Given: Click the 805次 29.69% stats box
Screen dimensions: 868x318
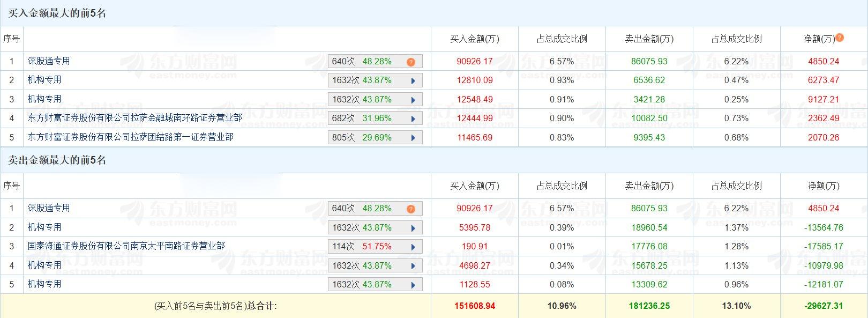Looking at the screenshot, I should coord(375,137).
